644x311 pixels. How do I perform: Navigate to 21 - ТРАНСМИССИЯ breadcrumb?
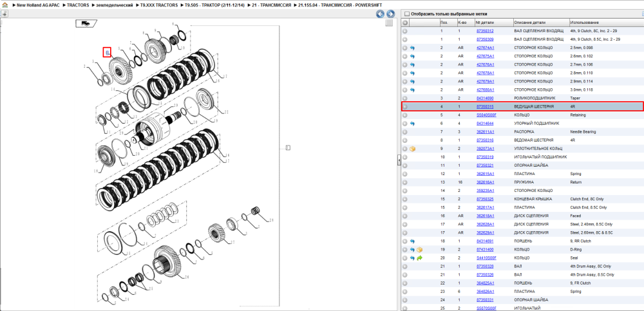272,5
